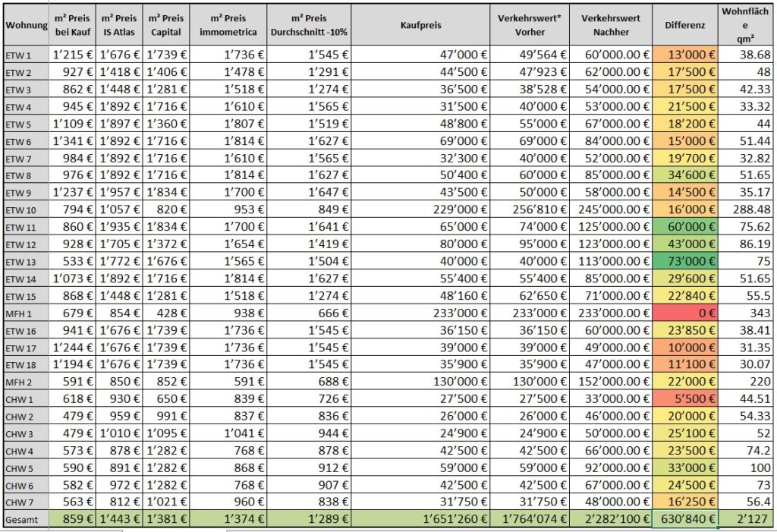The image size is (777, 532).
Task: Click the Verkehrswert Nachher header cell
Action: (x=611, y=25)
